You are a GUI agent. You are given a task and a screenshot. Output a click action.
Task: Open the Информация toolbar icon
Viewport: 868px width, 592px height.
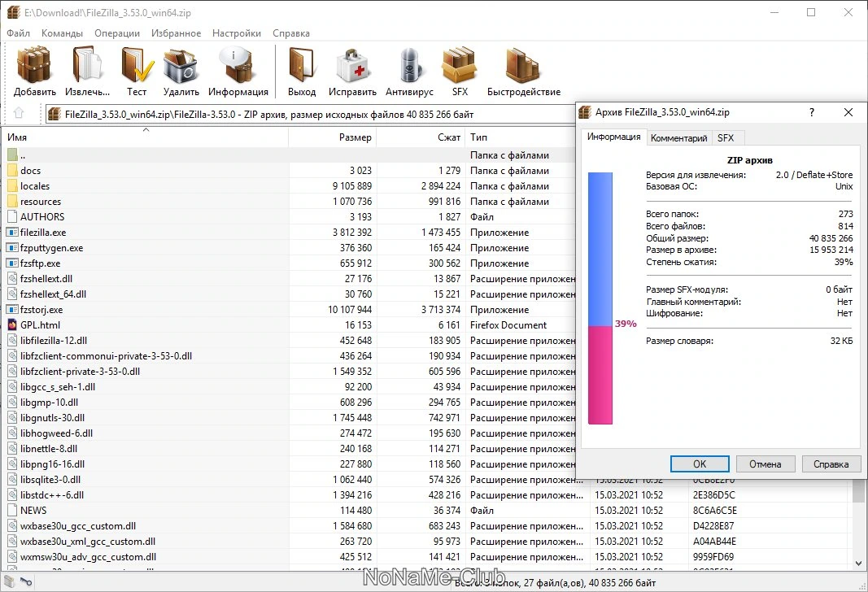point(238,65)
